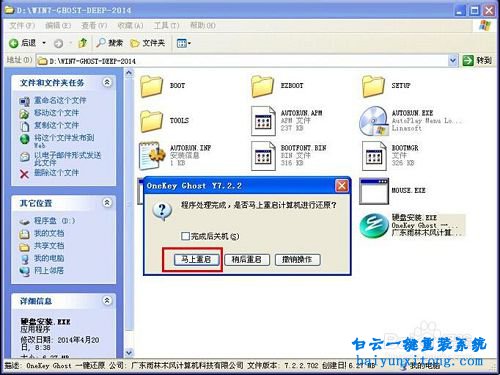Click sidebar scrollbar down arrow
Image resolution: width=500 pixels, height=375 pixels.
coord(129,352)
